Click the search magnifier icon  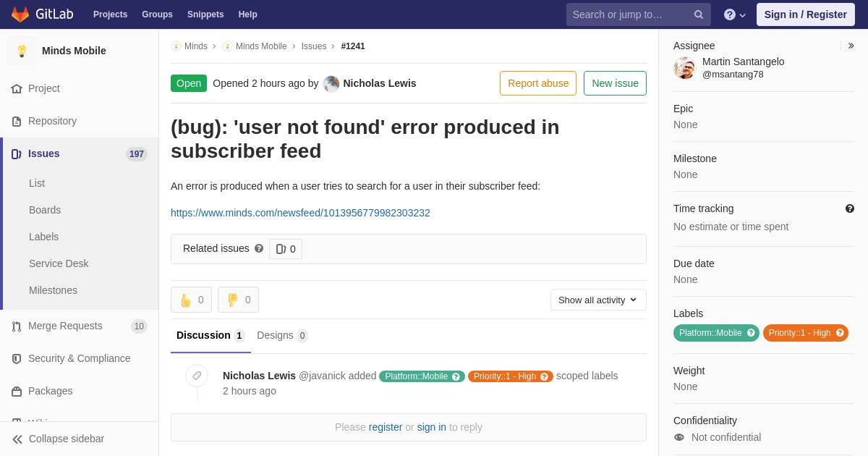coord(699,14)
